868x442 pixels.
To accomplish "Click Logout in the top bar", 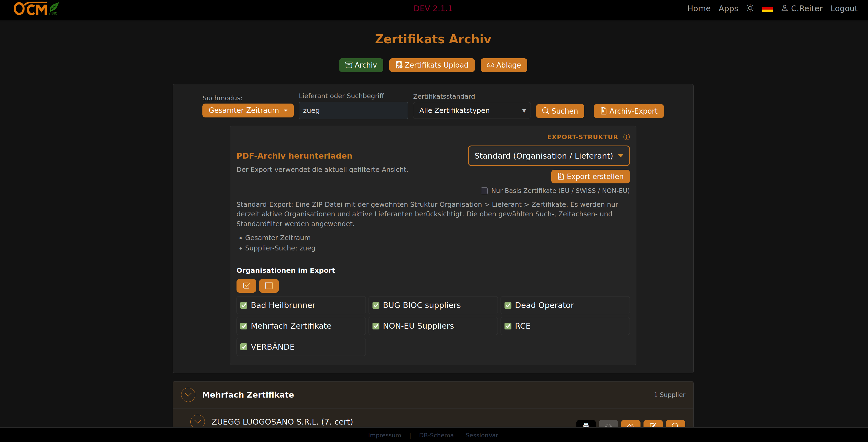I will [844, 8].
